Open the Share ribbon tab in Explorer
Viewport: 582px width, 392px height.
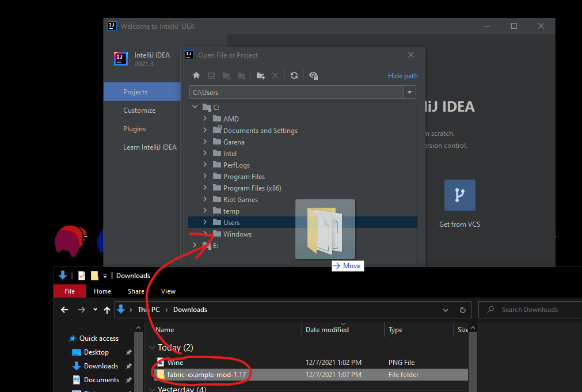[136, 291]
